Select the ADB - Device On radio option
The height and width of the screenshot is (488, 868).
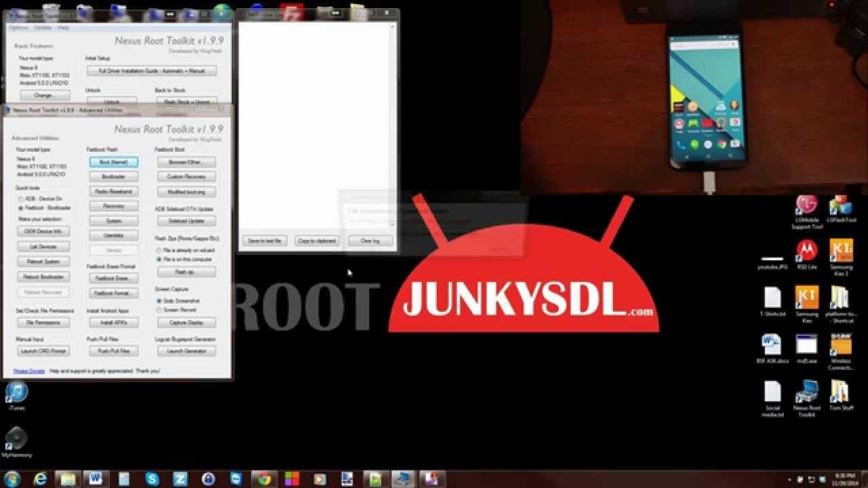tap(41, 199)
